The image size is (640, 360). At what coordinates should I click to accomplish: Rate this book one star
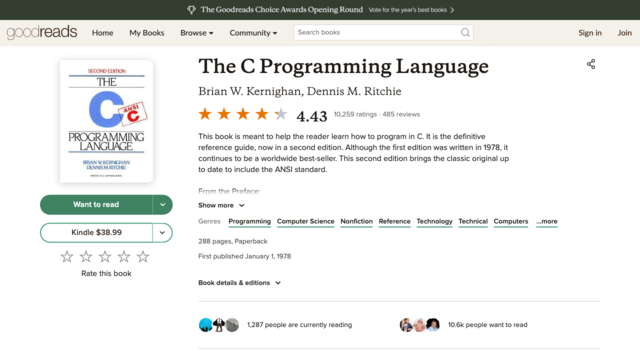[67, 257]
